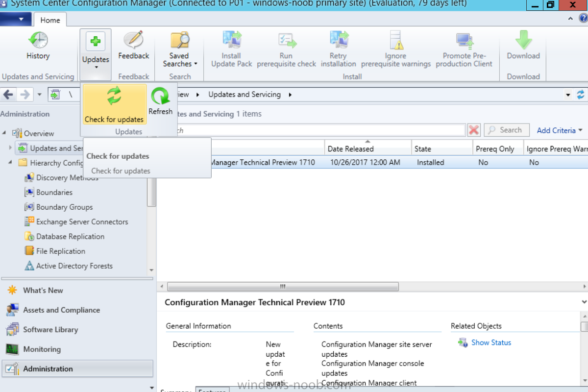The image size is (588, 392).
Task: Select the Administration workspace
Action: pyautogui.click(x=77, y=369)
